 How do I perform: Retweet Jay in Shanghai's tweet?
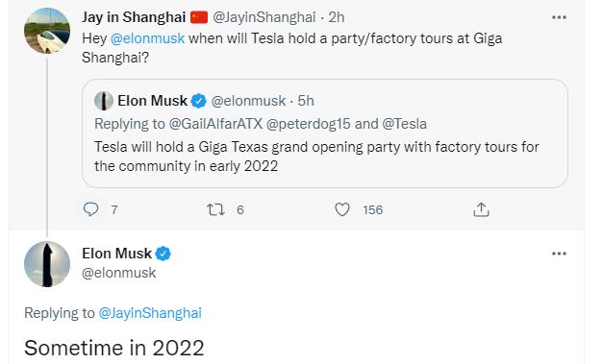[x=215, y=209]
